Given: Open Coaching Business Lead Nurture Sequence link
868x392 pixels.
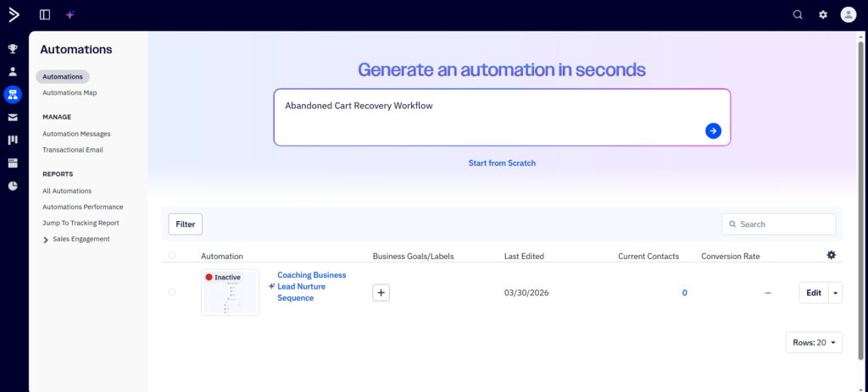Looking at the screenshot, I should (312, 286).
